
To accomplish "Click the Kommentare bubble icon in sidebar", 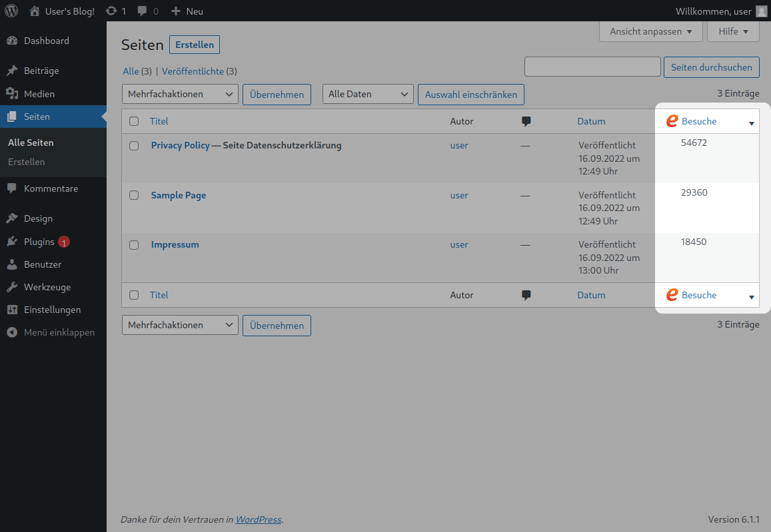I will coord(12,188).
